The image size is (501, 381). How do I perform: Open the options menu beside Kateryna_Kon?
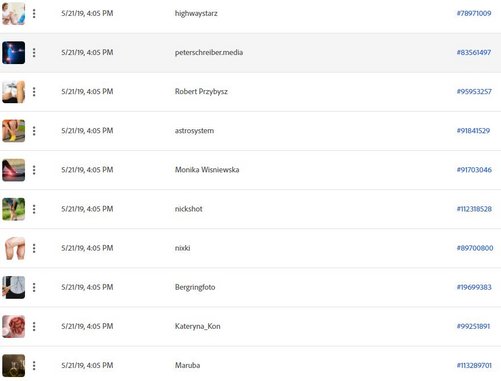(34, 326)
